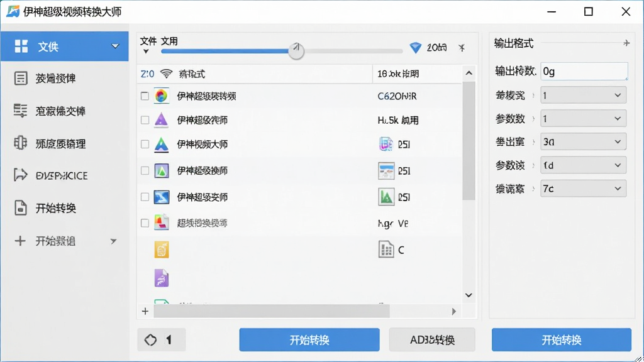This screenshot has height=362, width=644.
Task: Click the slider knob on the top progress bar
Action: coord(296,51)
